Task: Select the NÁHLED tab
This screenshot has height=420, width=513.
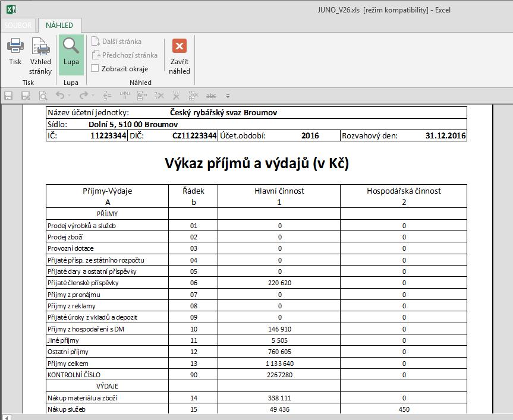Action: coord(59,25)
